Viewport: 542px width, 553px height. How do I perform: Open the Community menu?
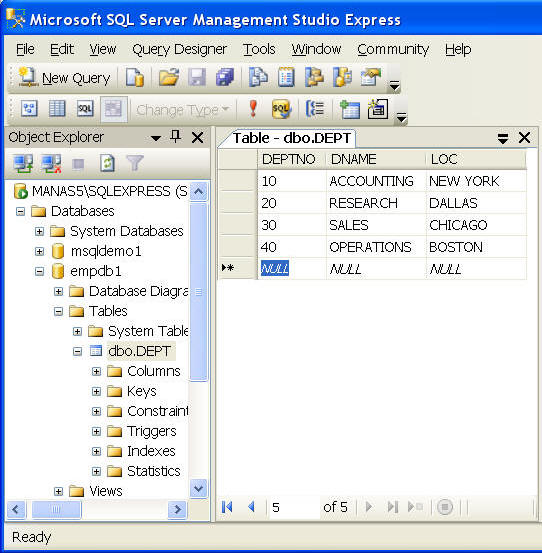[393, 49]
